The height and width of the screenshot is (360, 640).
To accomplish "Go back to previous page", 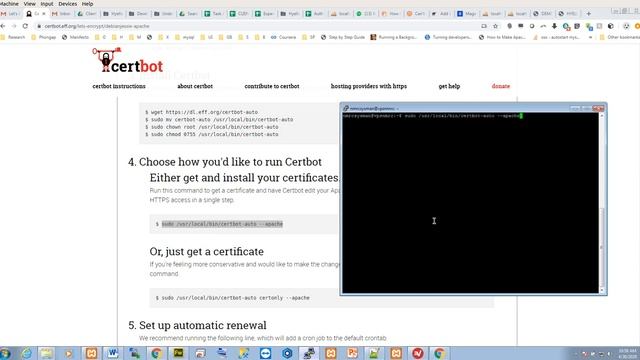I will click(x=3, y=26).
